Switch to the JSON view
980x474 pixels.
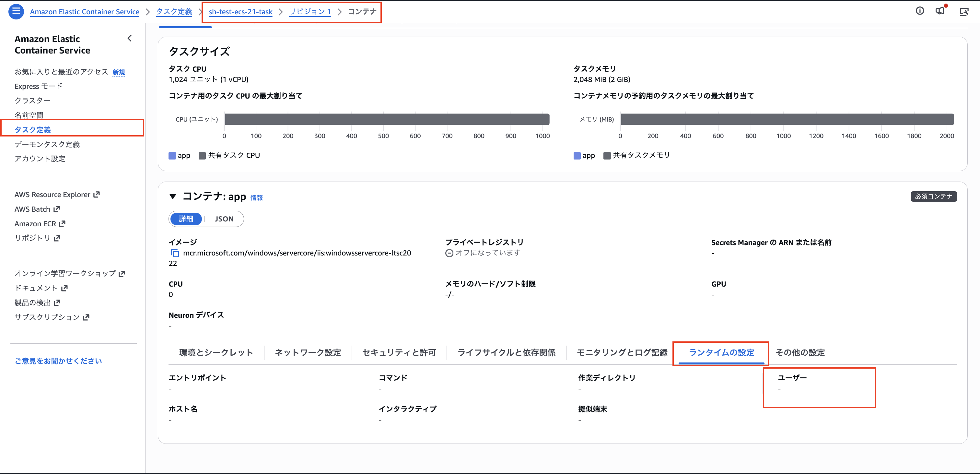coord(224,219)
